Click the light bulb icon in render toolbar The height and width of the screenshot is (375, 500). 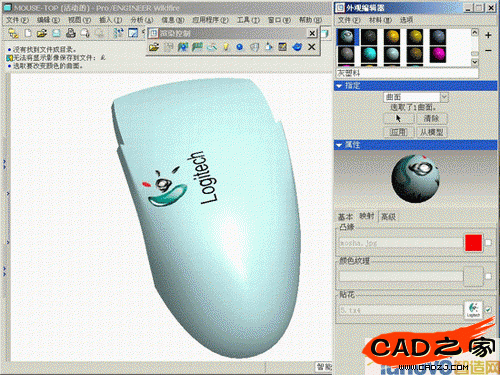tap(226, 47)
